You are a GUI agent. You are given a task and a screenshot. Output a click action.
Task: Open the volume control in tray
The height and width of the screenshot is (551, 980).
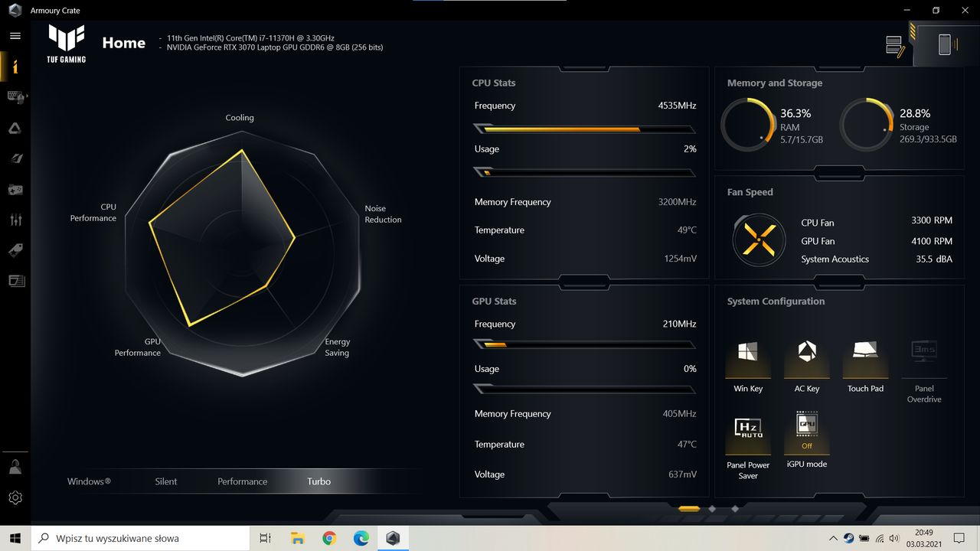pos(895,538)
